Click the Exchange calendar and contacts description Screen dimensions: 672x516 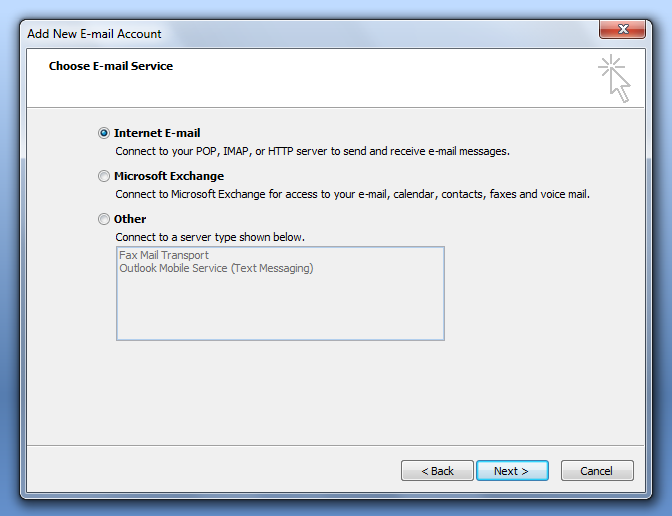(x=352, y=194)
